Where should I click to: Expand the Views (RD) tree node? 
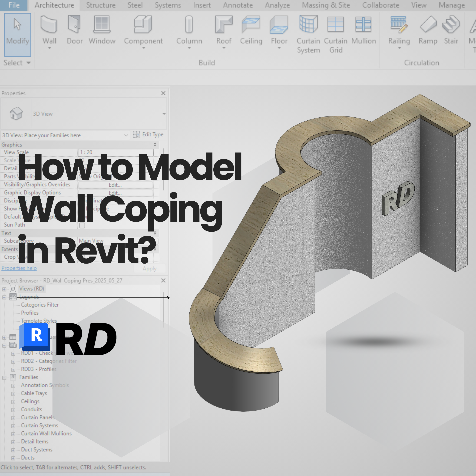point(4,289)
